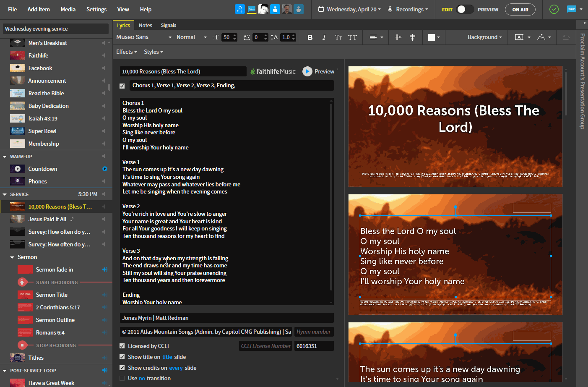
Task: Open the Museo Sans font dropdown
Action: click(144, 37)
